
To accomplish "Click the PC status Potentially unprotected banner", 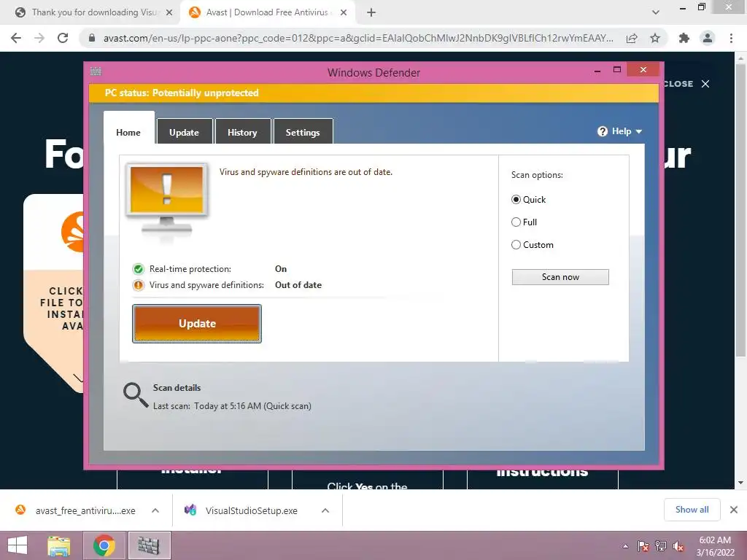I will coord(373,93).
